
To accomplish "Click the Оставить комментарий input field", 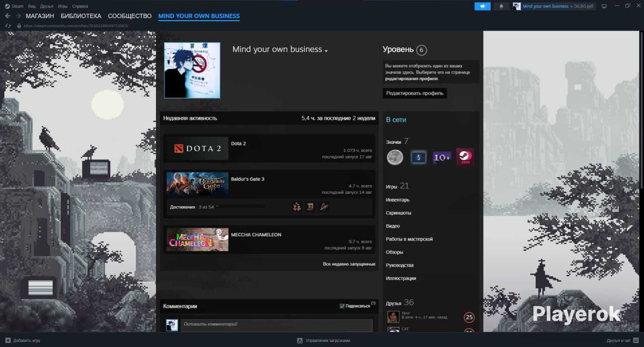I will click(276, 325).
